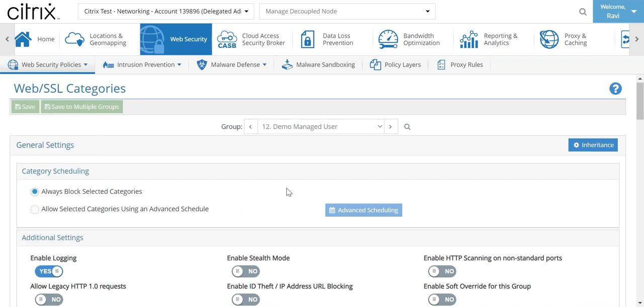
Task: Open the Group selection dropdown
Action: [321, 127]
